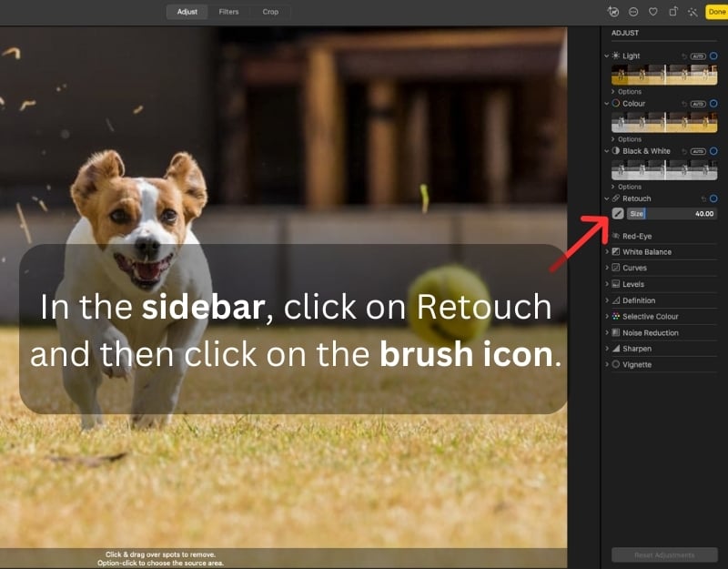Click the AUTO badge for Colour

(x=698, y=104)
